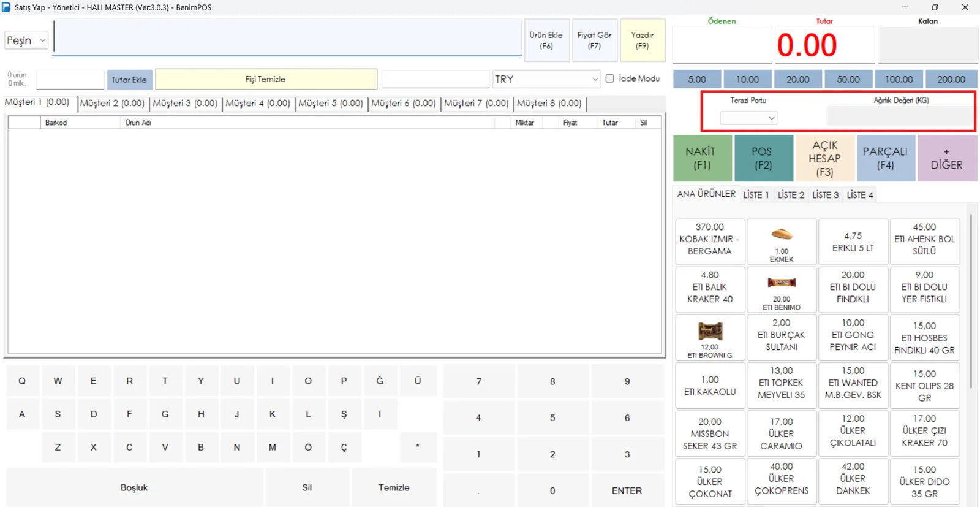Select the ANA ÜRÜNLER tab
Viewport: 980px width, 507px height.
point(706,194)
